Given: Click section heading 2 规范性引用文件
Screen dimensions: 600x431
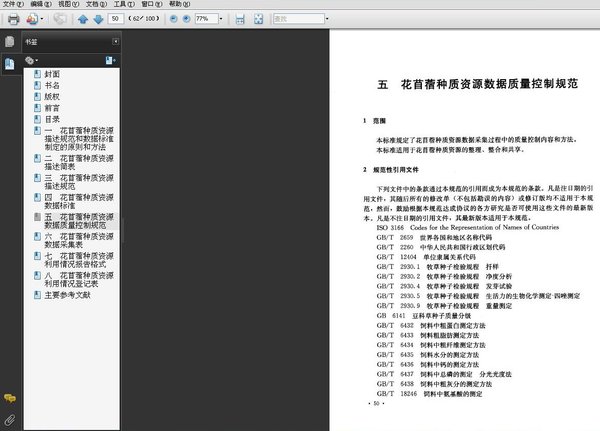Looking at the screenshot, I should click(x=391, y=170).
